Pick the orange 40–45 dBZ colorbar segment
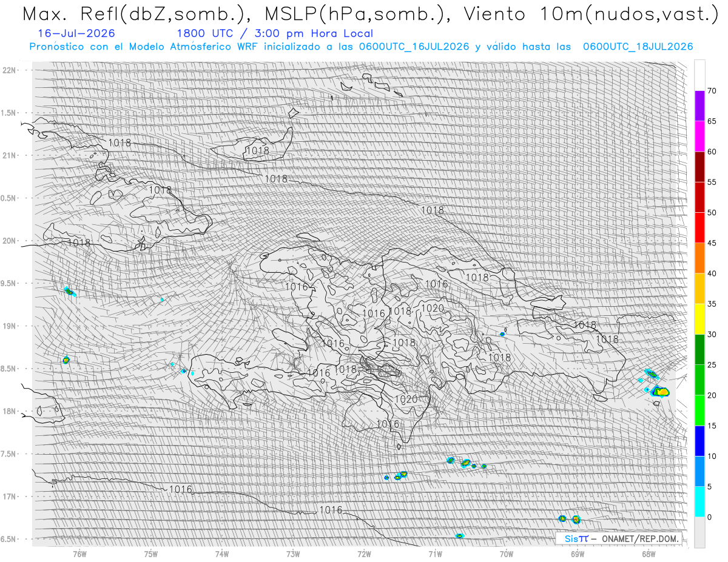 click(x=699, y=258)
